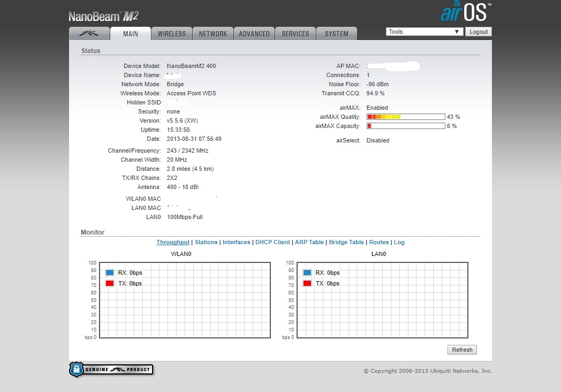Click the version value 'v5.5.6 (XW)'

pos(182,120)
